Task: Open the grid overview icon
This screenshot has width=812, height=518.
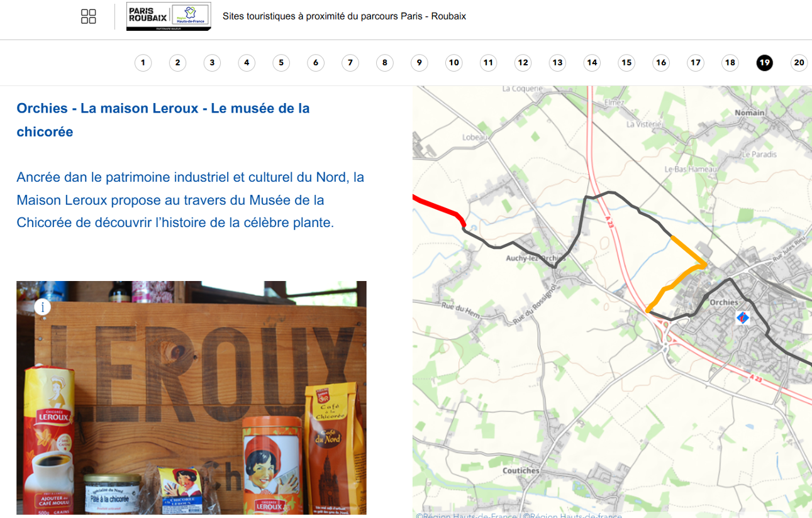Action: click(x=89, y=16)
